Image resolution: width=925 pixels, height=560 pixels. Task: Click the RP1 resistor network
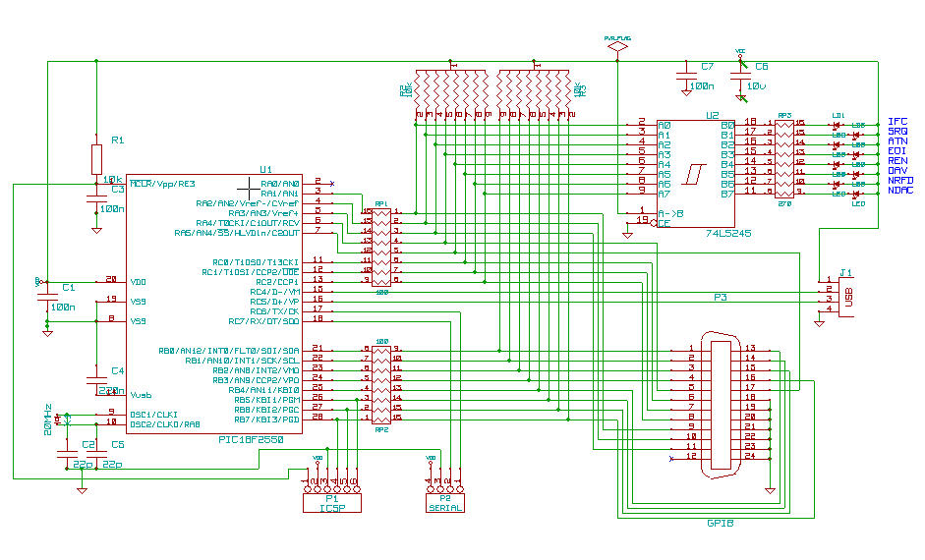[x=381, y=247]
